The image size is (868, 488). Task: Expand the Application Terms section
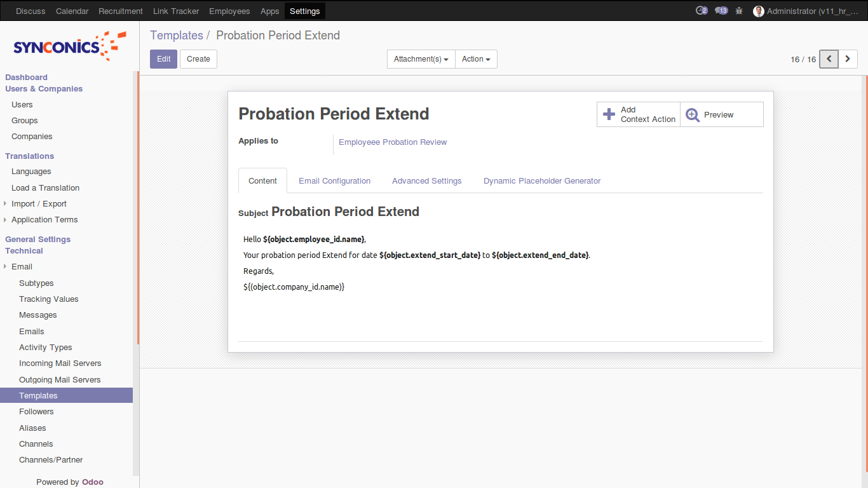coord(44,220)
